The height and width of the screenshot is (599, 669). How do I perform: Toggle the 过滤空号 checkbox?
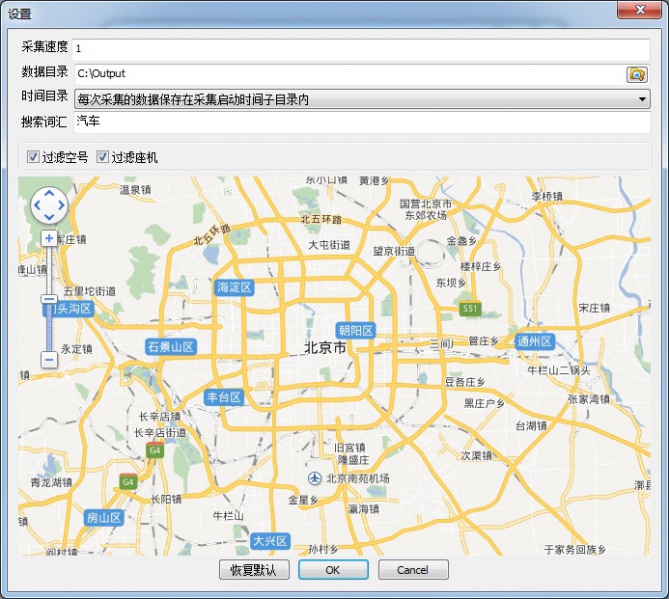click(x=33, y=157)
